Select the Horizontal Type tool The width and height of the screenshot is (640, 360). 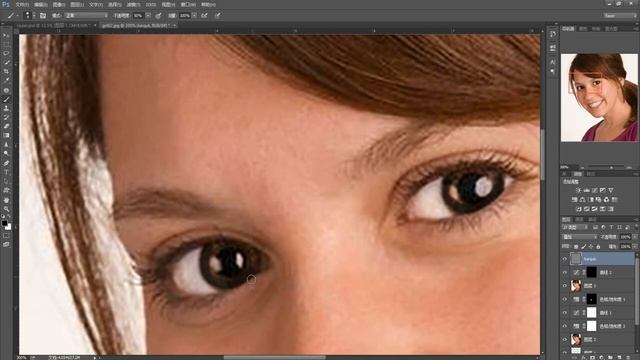6,172
